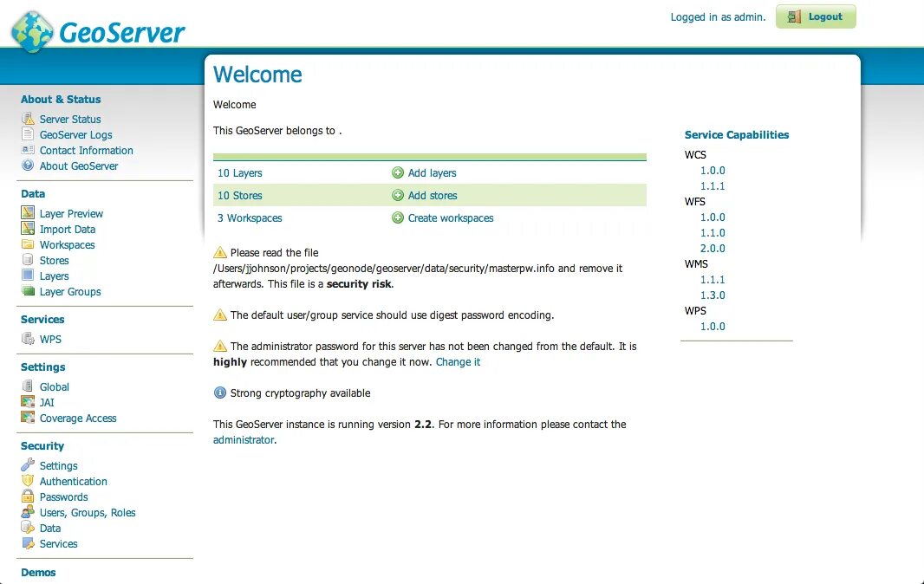924x584 pixels.
Task: Click the Strong cryptography info icon
Action: point(220,393)
